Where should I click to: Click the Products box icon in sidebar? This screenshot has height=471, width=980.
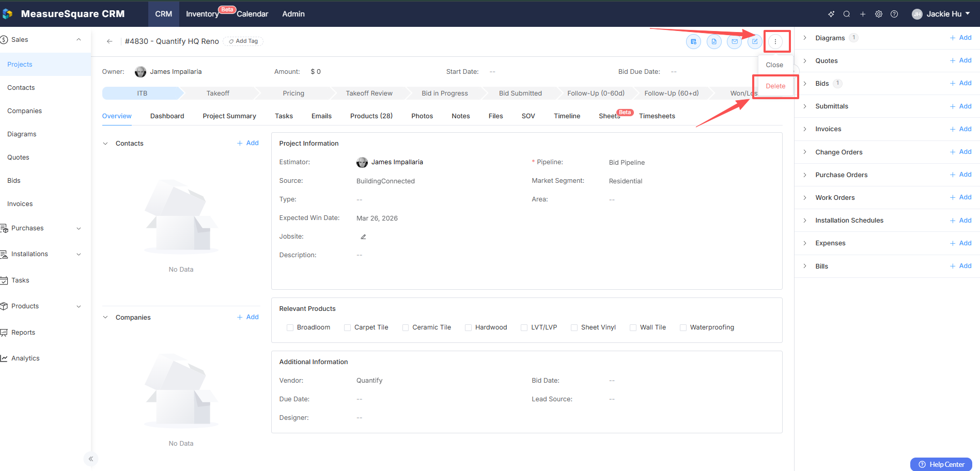click(4, 306)
